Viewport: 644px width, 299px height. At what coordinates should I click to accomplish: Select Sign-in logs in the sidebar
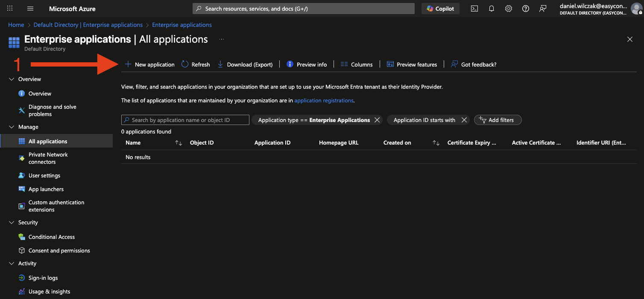pos(43,278)
